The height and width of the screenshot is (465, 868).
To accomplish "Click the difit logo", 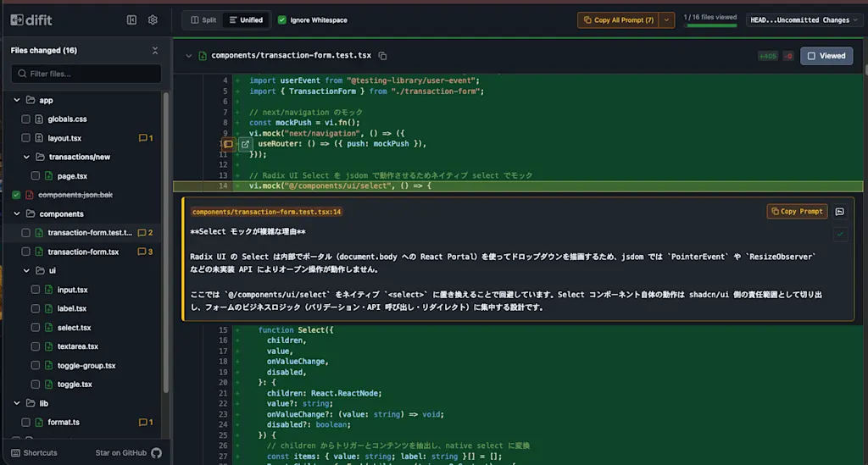I will [x=31, y=20].
